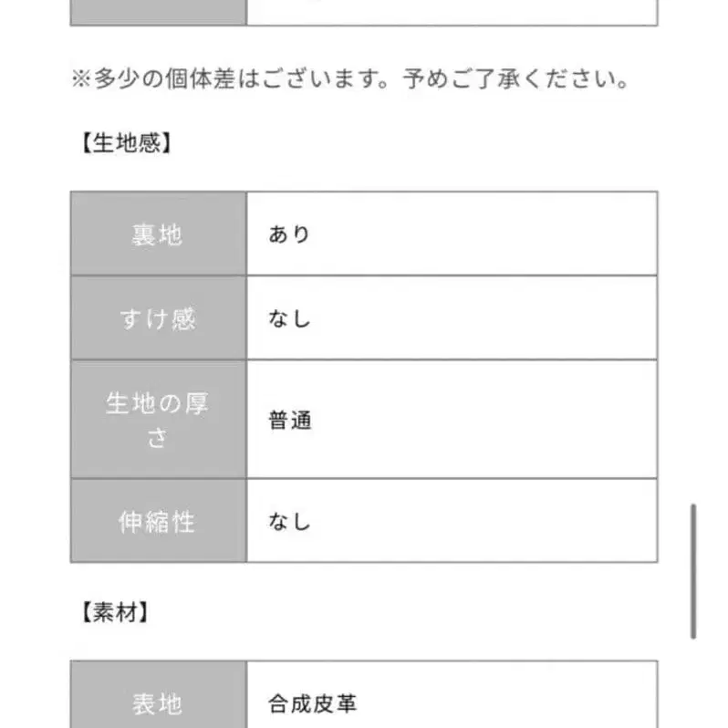Select なし in the すけ感 row
728x728 pixels.
[x=289, y=318]
